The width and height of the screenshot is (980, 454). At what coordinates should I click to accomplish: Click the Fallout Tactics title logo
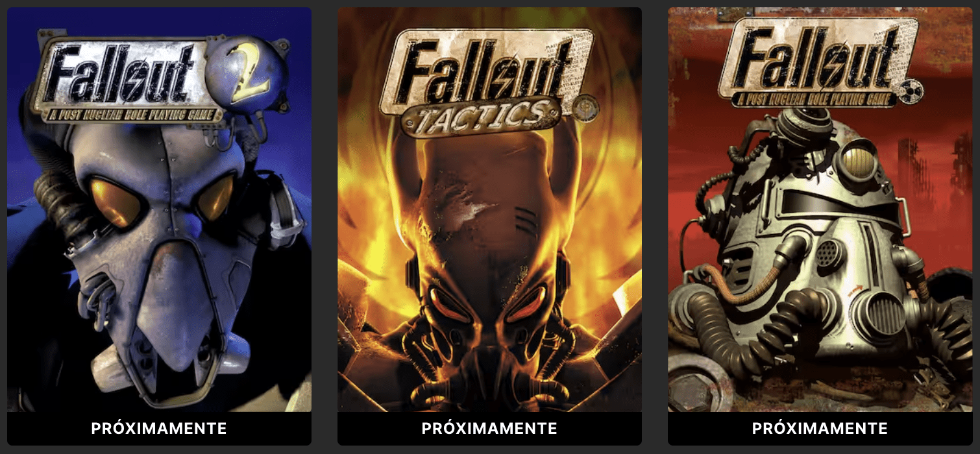(x=487, y=83)
